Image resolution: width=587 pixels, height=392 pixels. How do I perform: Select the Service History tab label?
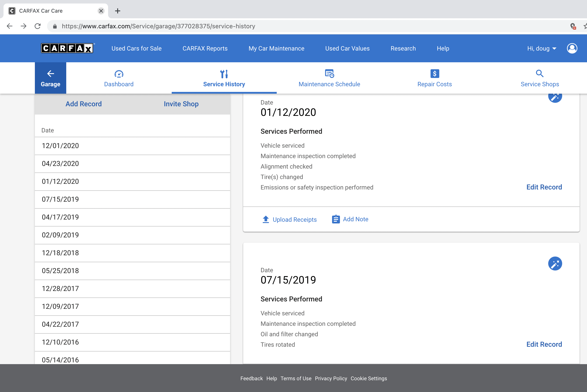point(224,84)
